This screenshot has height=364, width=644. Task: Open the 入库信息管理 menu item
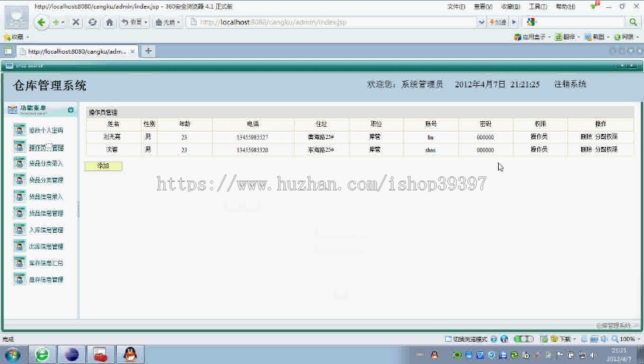point(46,230)
